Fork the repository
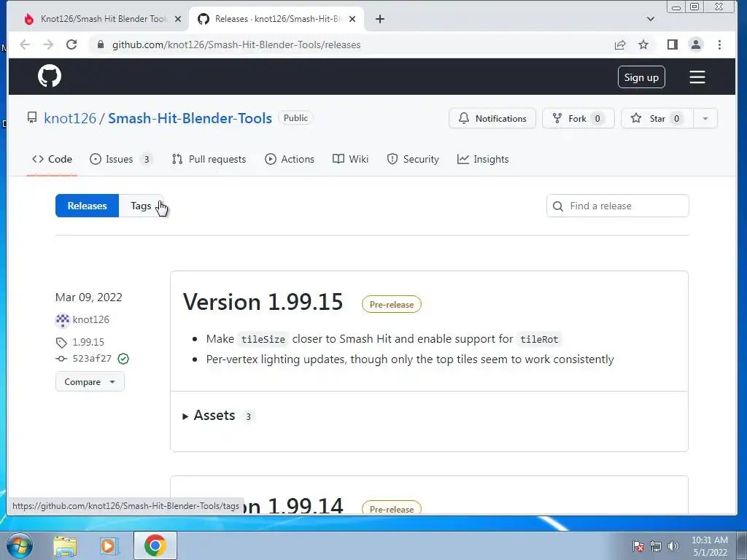 coord(578,119)
